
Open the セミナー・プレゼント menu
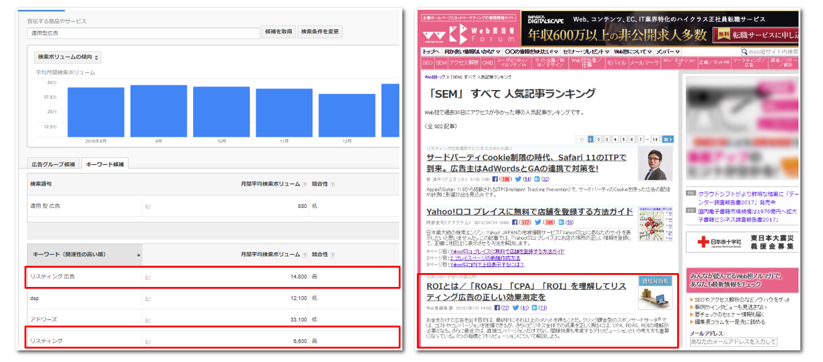586,52
